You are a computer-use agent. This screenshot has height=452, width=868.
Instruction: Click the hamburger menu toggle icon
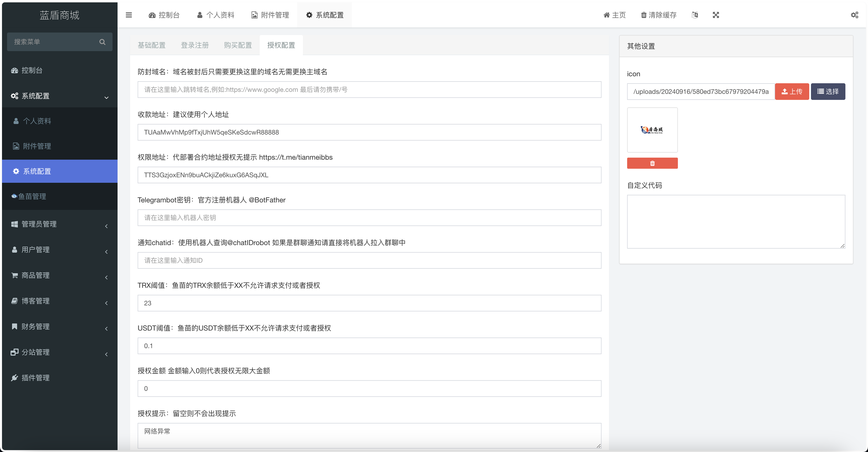tap(129, 15)
